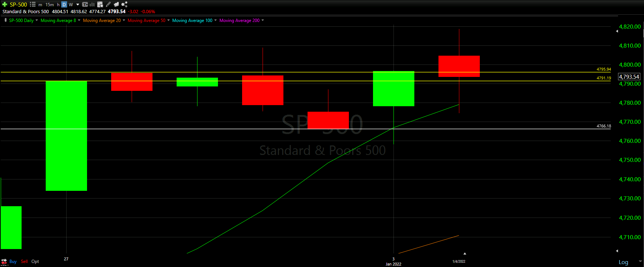Click the green plus add-symbol icon
This screenshot has width=644, height=267.
click(4, 4)
